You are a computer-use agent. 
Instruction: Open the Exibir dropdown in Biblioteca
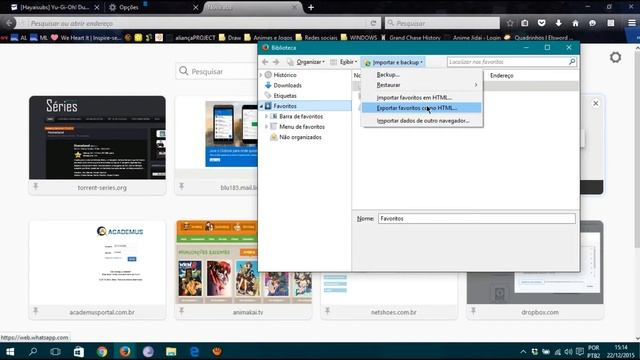(x=344, y=62)
